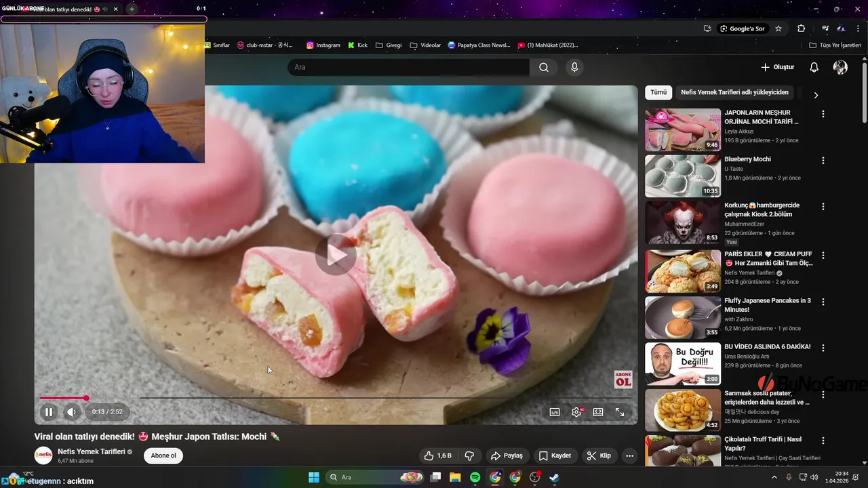The height and width of the screenshot is (488, 868).
Task: Open the Oluştur create button
Action: point(777,67)
